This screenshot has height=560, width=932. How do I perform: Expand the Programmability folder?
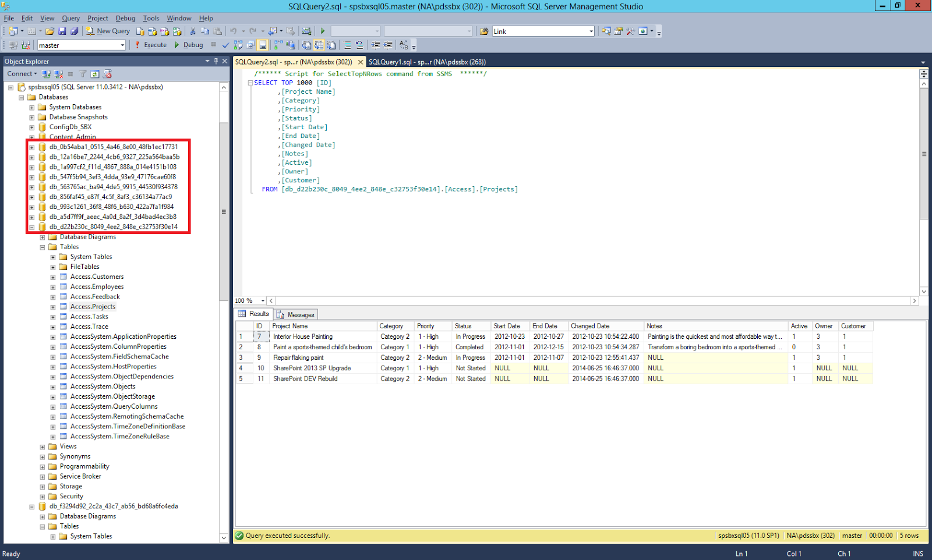(43, 467)
